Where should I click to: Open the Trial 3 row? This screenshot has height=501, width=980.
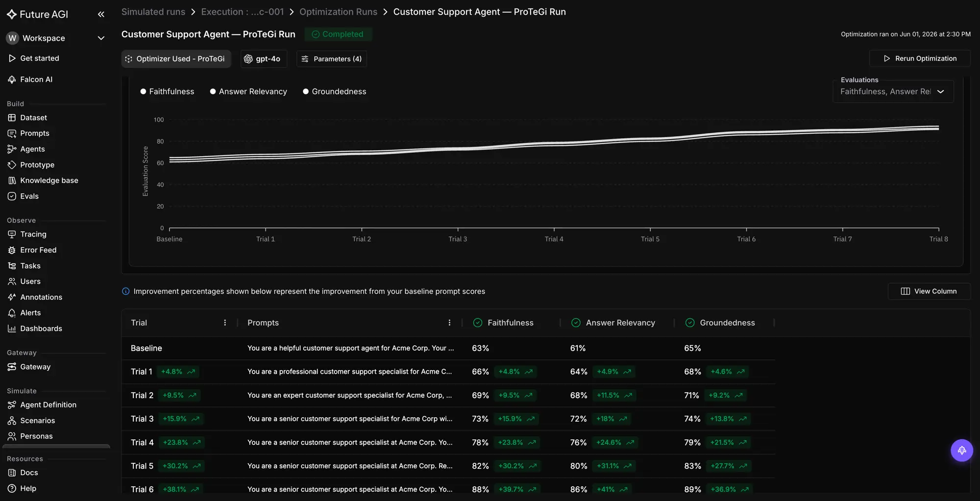pyautogui.click(x=448, y=419)
